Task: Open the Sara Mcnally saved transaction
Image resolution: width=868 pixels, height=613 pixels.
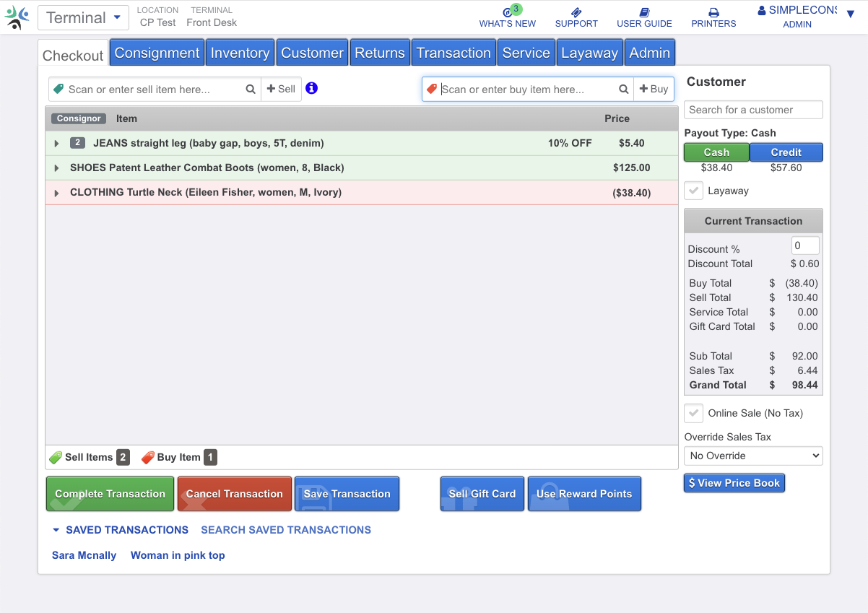Action: (x=84, y=555)
